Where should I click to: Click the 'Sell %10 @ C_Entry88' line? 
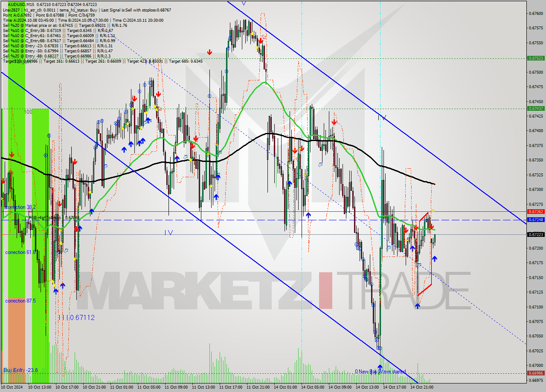(x=59, y=40)
